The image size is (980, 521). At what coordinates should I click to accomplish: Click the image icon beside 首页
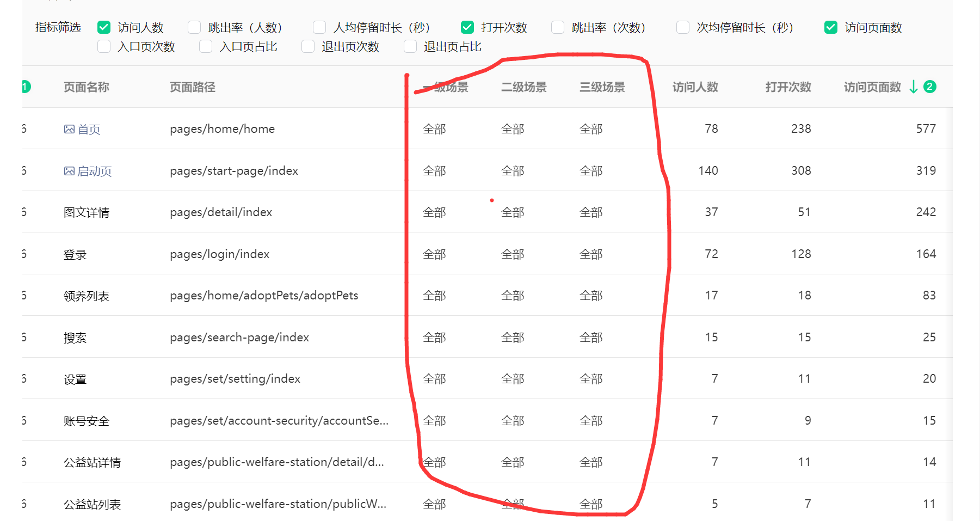69,129
